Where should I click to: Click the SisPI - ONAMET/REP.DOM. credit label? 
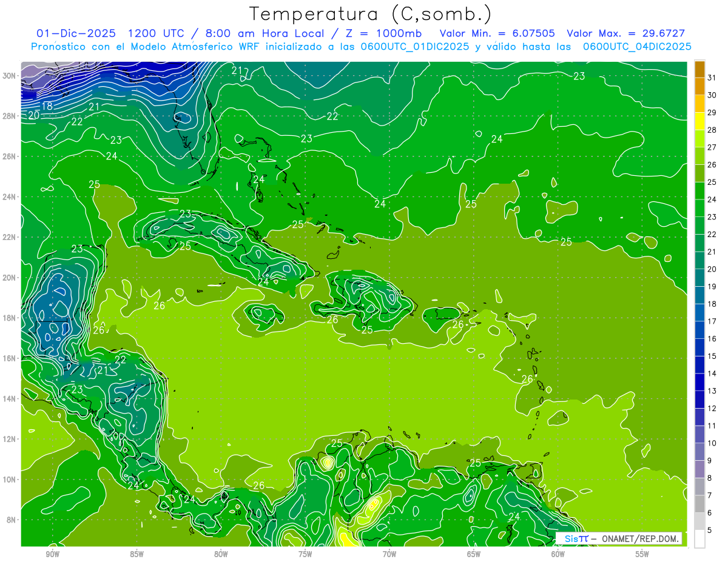point(620,538)
